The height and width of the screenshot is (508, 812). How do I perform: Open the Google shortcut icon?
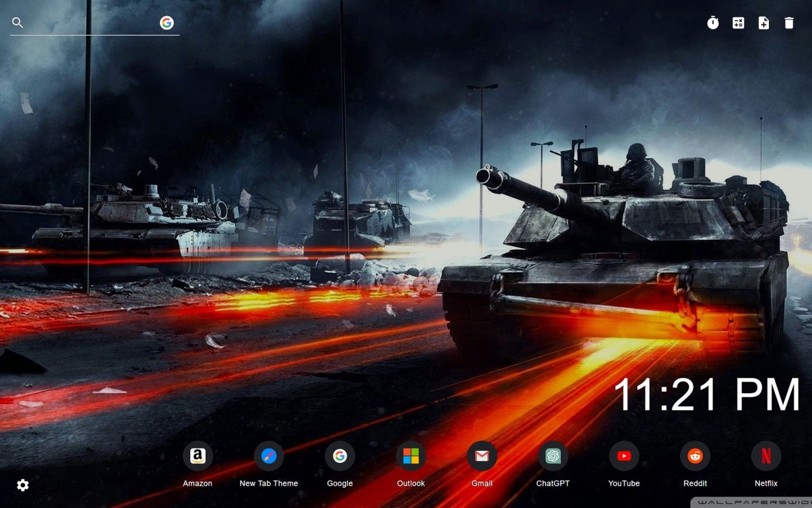[x=340, y=456]
